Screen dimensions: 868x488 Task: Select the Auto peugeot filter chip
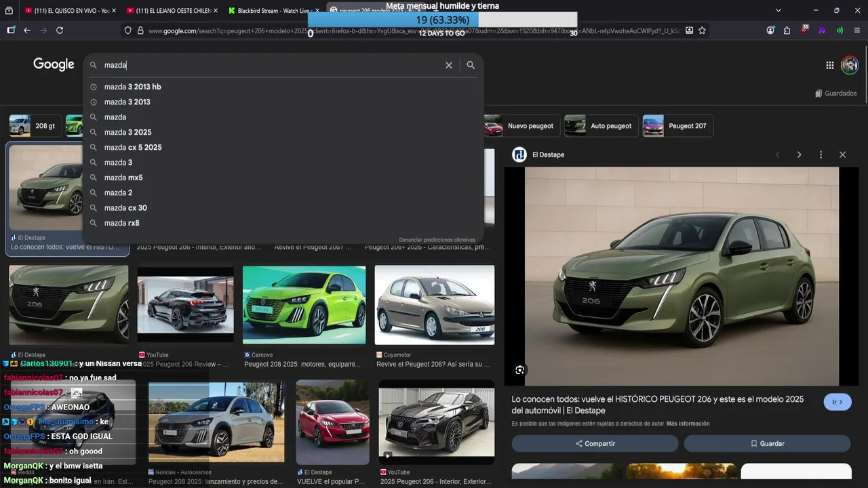601,126
